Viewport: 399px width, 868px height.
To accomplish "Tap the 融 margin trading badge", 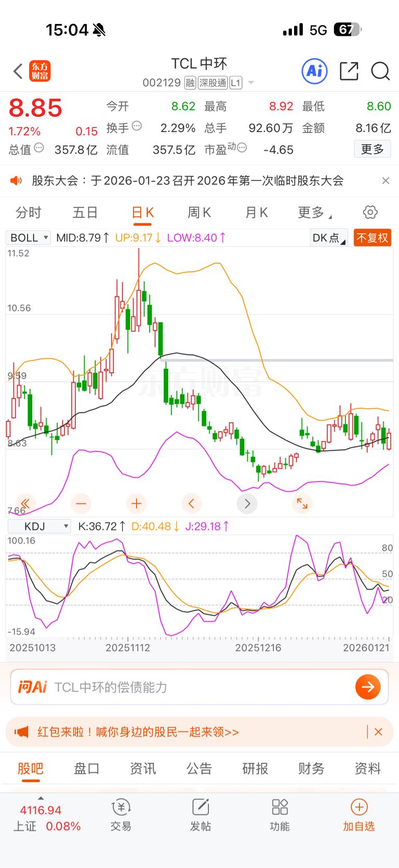I will point(190,83).
